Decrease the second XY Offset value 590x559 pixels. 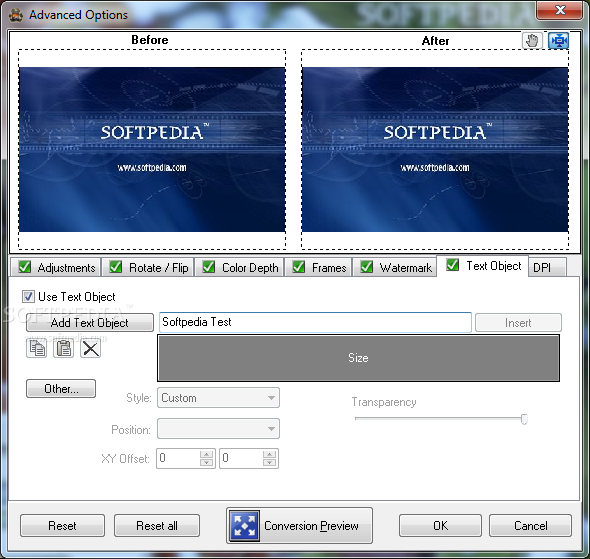click(x=269, y=463)
